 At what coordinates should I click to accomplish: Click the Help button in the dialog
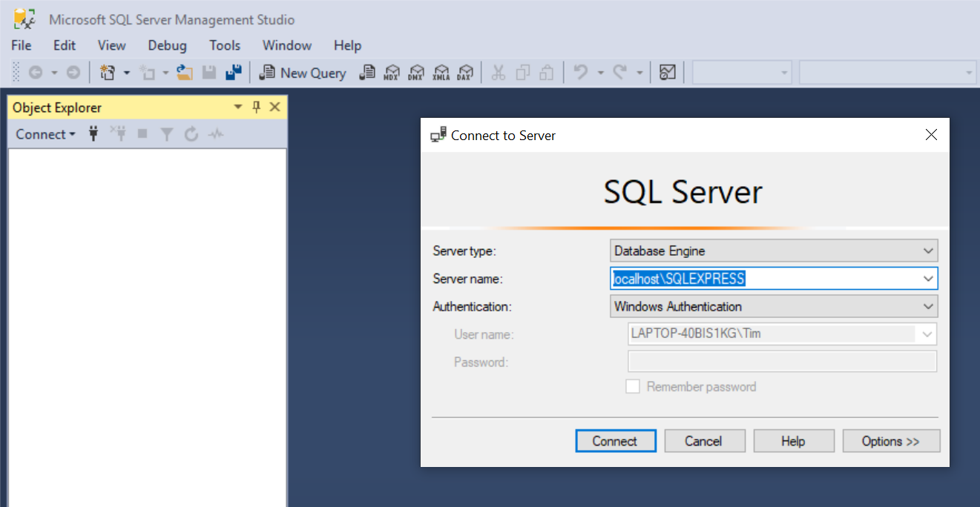(x=794, y=441)
